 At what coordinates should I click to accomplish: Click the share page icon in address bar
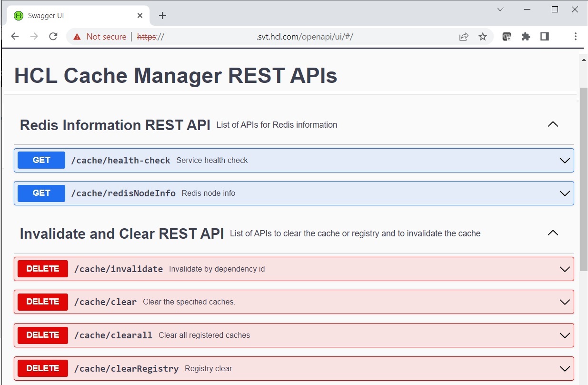(x=463, y=37)
